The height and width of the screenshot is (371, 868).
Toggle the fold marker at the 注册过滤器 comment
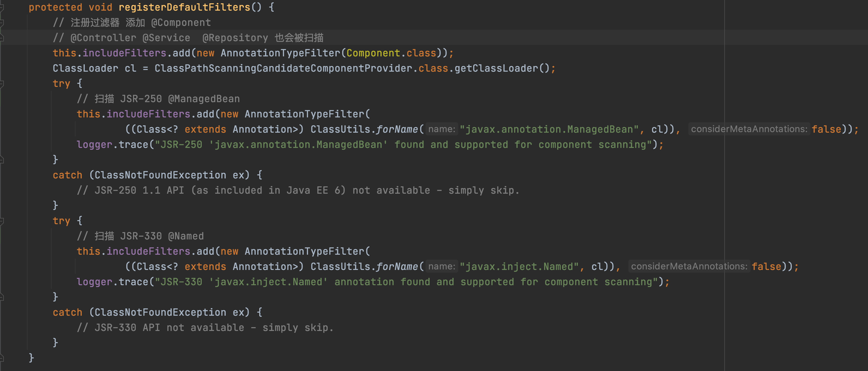[2, 23]
